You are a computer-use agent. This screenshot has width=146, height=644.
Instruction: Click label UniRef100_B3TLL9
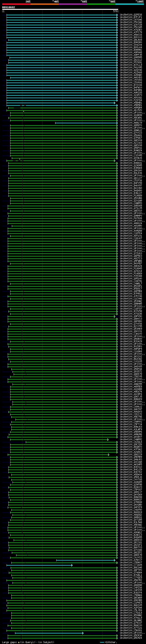(x=131, y=65)
